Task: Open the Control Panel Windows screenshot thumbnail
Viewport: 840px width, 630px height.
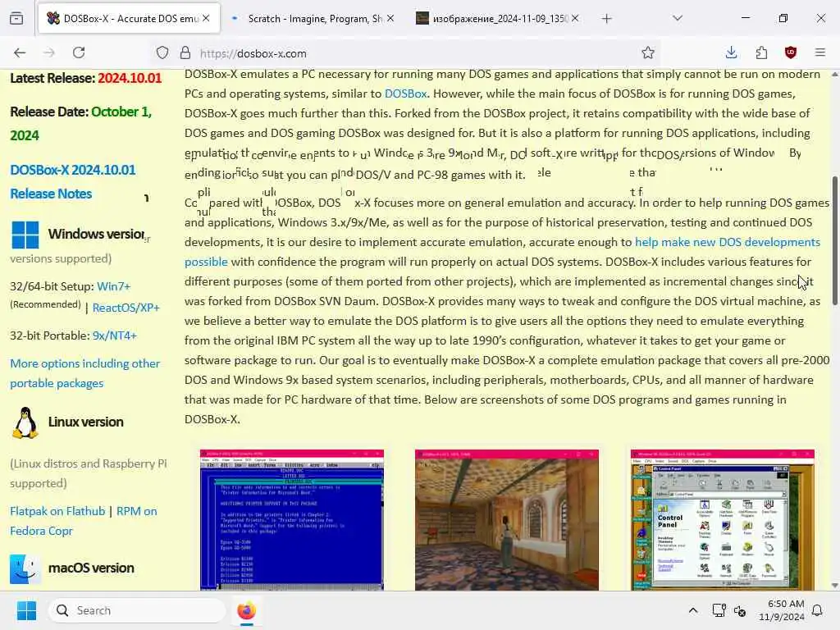Action: pyautogui.click(x=723, y=520)
